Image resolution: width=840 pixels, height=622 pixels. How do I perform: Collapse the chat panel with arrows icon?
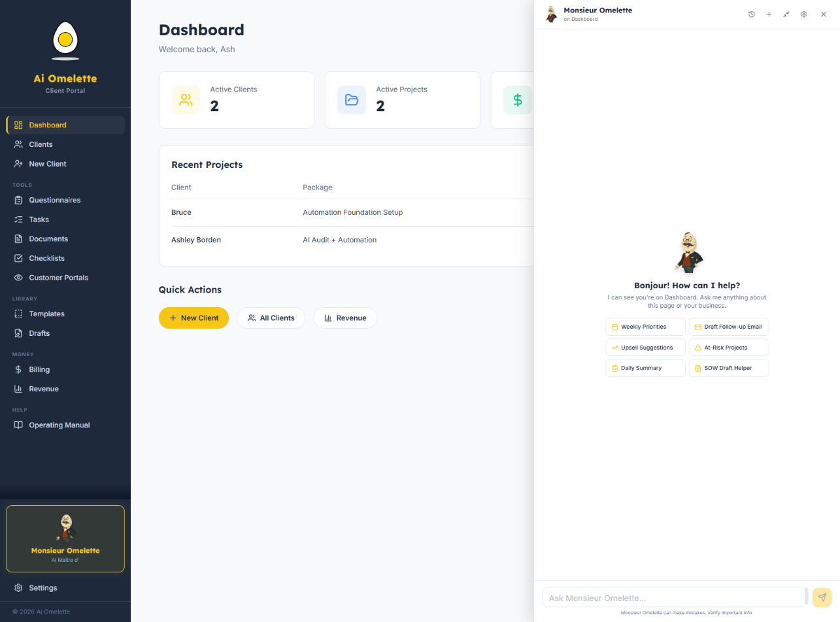pos(786,14)
